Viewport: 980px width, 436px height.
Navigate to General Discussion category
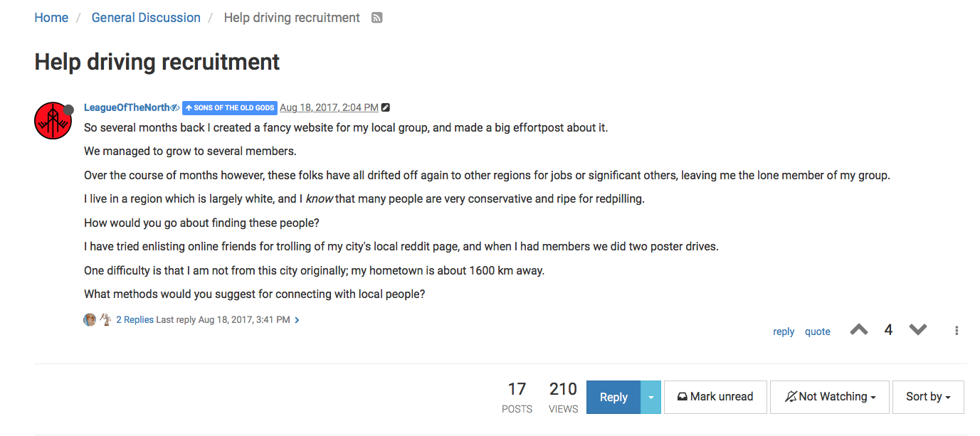point(146,18)
